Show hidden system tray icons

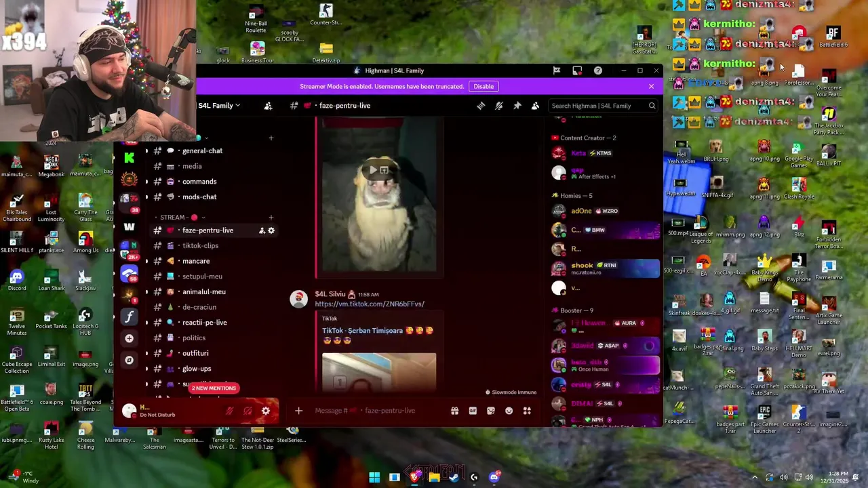(x=754, y=477)
